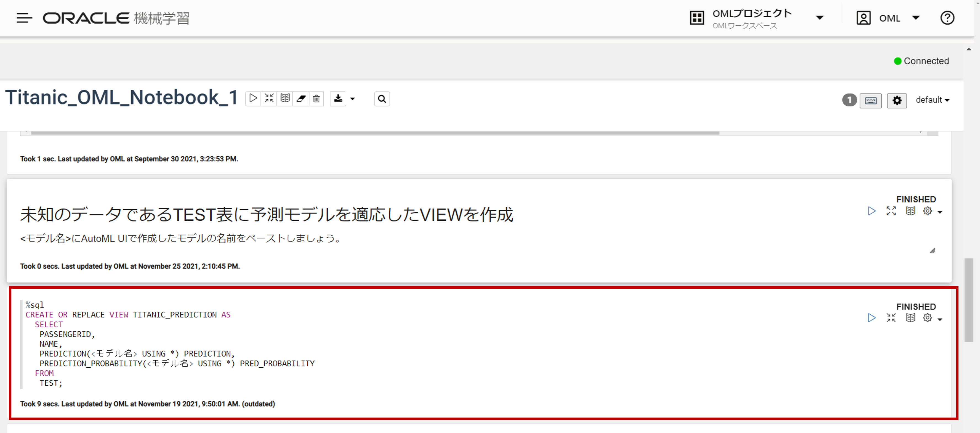Toggle show/hide output for all paragraphs
This screenshot has height=433, width=980.
click(x=285, y=98)
